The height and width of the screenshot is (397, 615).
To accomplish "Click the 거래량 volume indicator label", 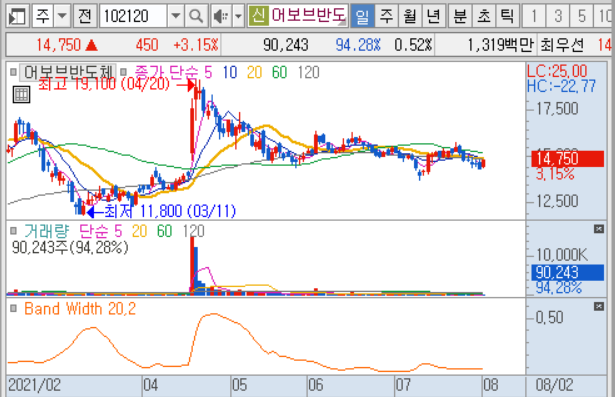I will 47,231.
